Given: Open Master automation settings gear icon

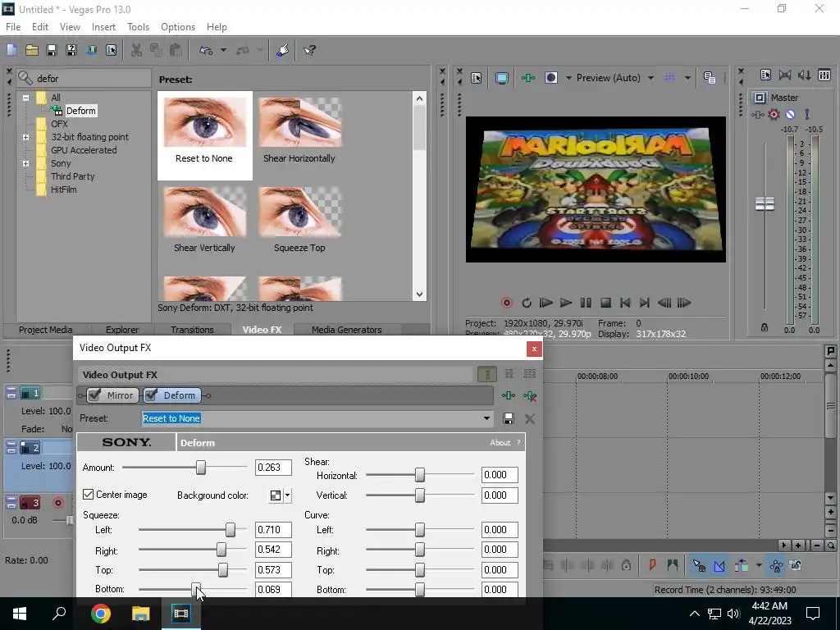Looking at the screenshot, I should [774, 114].
